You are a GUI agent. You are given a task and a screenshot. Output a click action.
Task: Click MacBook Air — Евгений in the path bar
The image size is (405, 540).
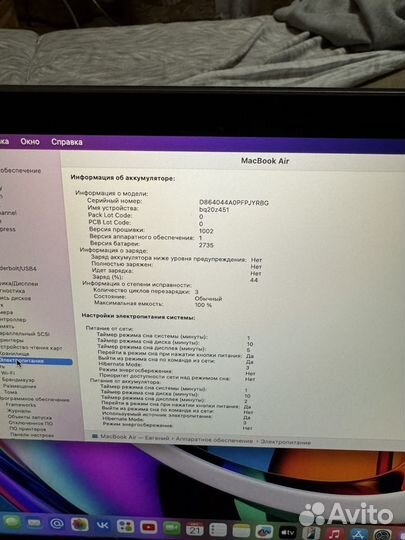(135, 437)
